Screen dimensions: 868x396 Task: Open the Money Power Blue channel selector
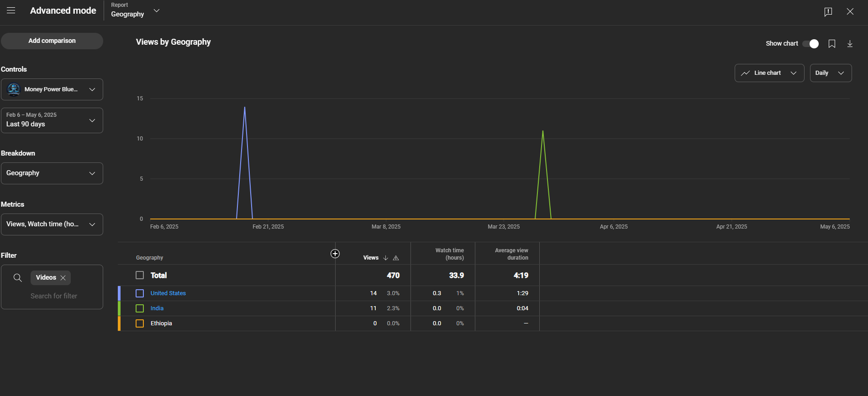(52, 89)
